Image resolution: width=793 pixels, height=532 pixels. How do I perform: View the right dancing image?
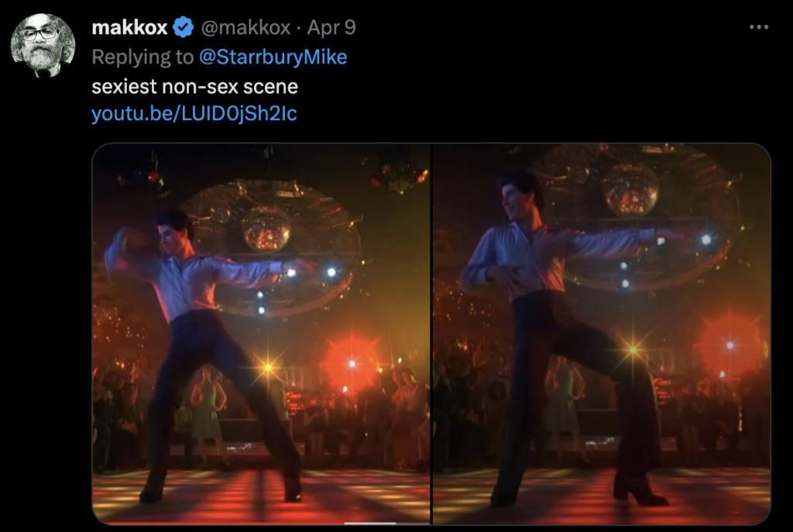pyautogui.click(x=602, y=334)
